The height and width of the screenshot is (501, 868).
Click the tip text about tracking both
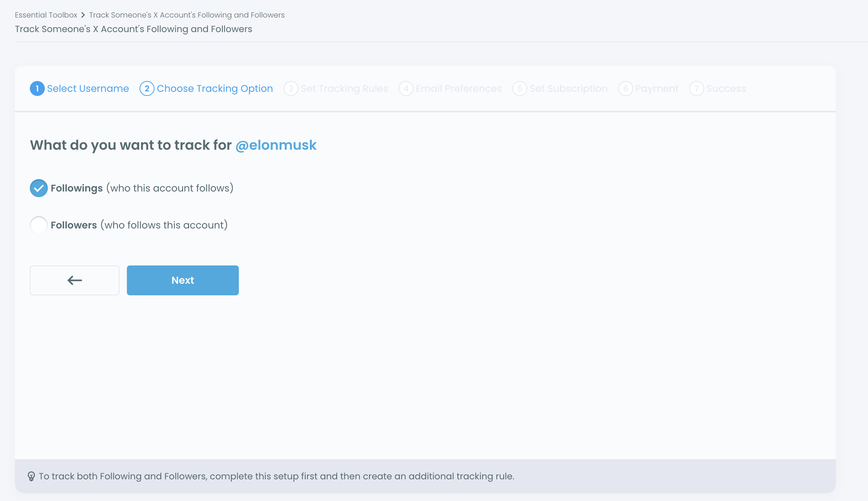point(277,476)
